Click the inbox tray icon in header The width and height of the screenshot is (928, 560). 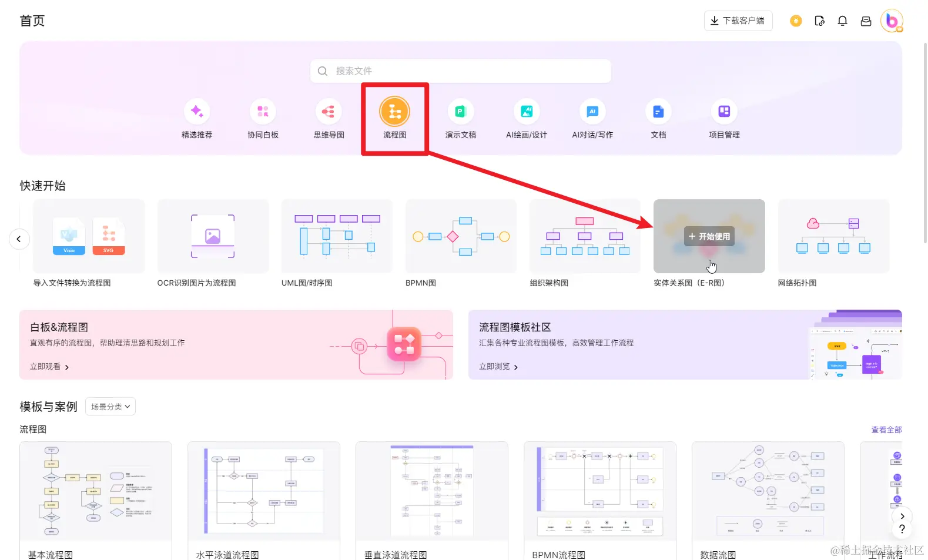point(866,21)
